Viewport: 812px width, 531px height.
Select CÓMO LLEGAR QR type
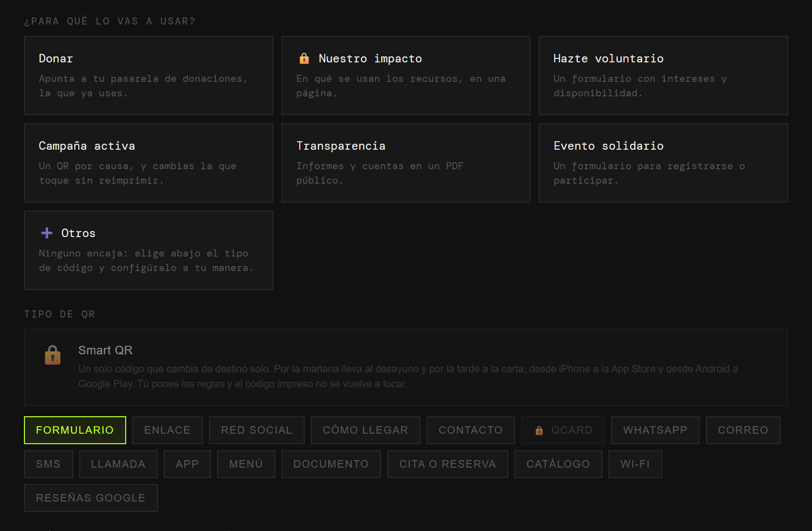point(366,430)
